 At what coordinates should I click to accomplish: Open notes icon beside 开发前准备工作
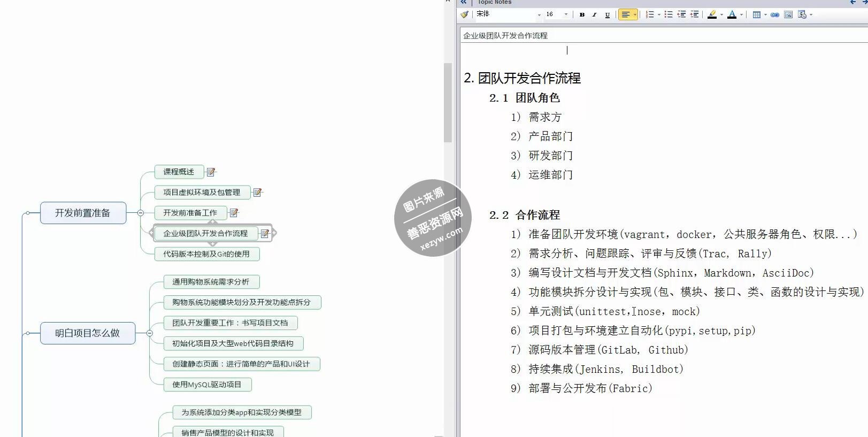(x=234, y=213)
